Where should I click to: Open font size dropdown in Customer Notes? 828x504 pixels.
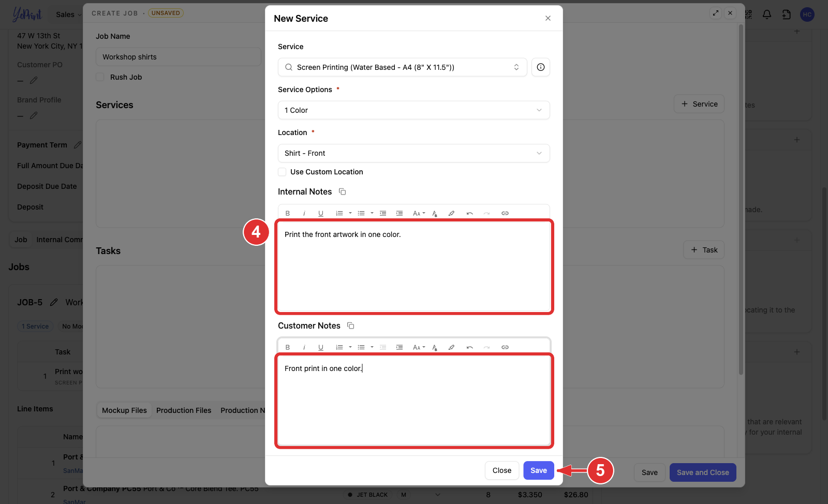coord(419,347)
